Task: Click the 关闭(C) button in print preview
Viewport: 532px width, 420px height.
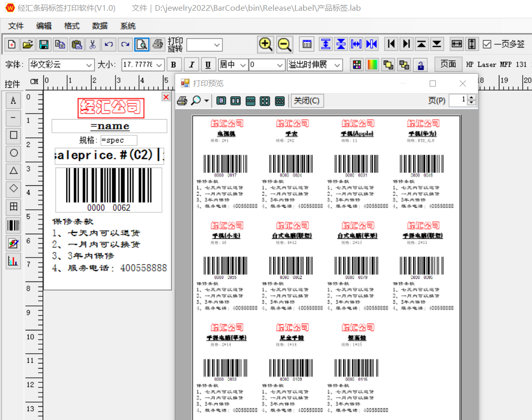Action: (306, 101)
